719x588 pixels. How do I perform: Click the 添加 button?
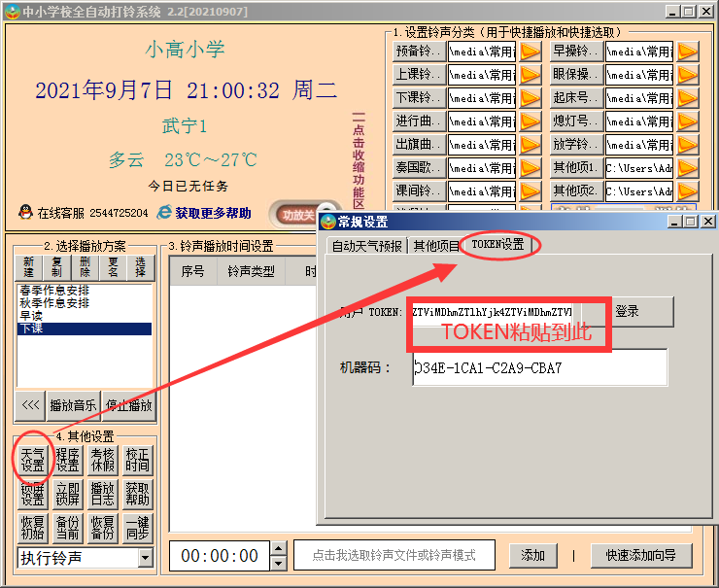pyautogui.click(x=533, y=555)
